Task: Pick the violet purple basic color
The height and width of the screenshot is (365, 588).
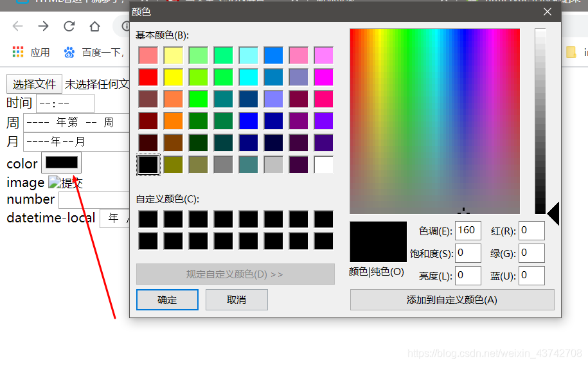Action: (x=324, y=121)
